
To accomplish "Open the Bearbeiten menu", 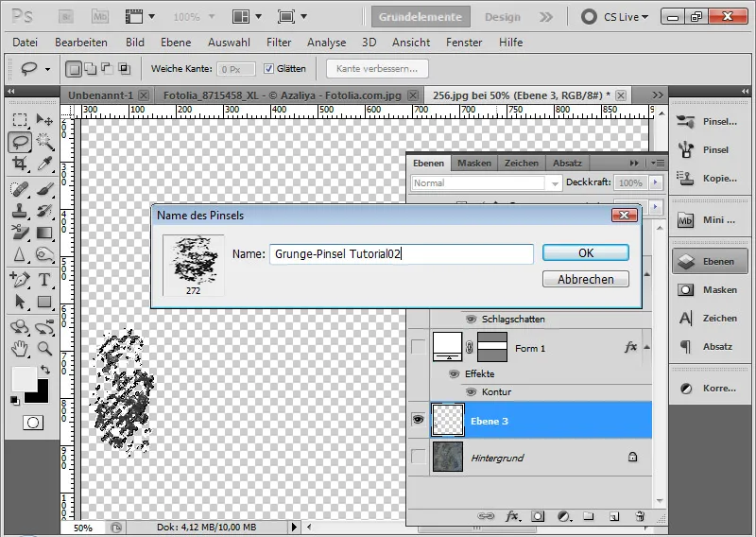I will [81, 43].
